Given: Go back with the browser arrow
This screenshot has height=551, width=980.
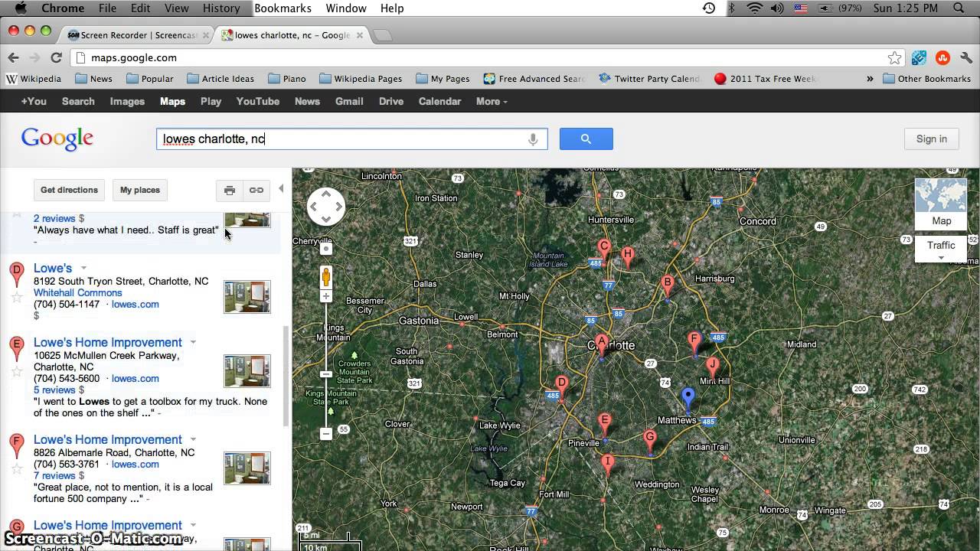Looking at the screenshot, I should point(13,57).
